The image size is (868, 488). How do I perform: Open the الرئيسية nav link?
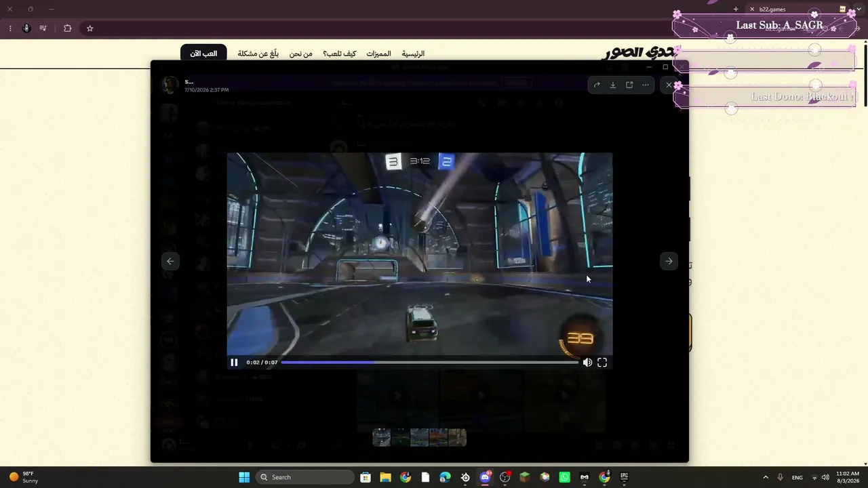413,54
